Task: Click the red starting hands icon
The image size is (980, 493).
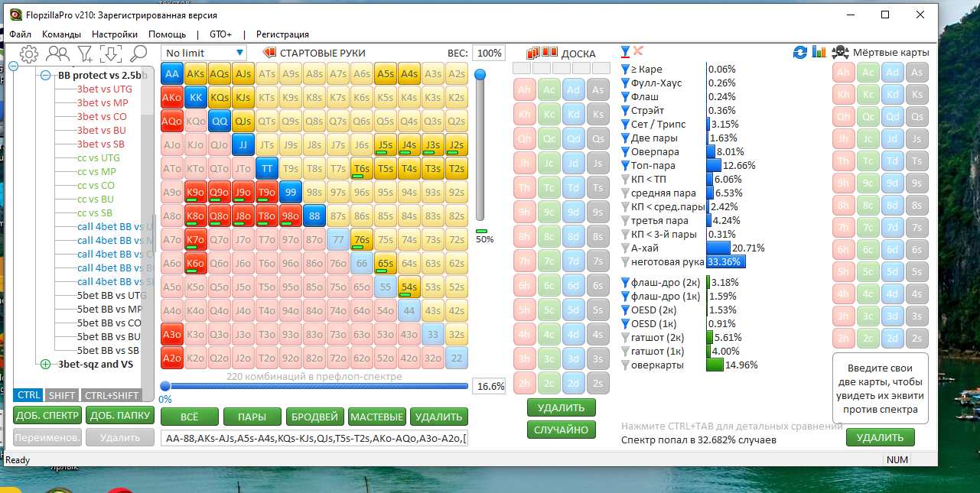Action: (x=269, y=53)
